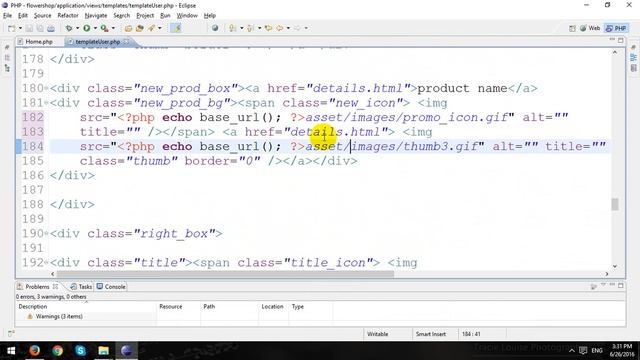Click the Open Task toolbar icon
Image resolution: width=640 pixels, height=360 pixels.
click(x=140, y=28)
